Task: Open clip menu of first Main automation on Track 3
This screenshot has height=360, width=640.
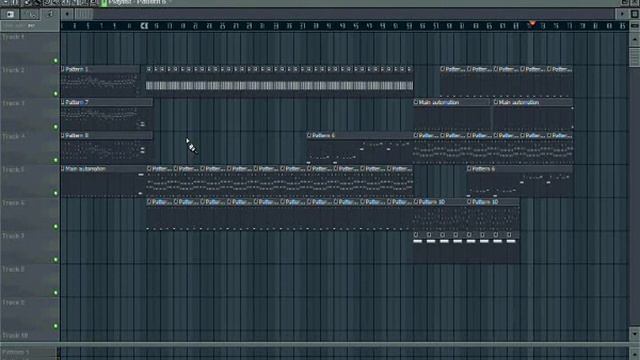Action: (x=416, y=102)
